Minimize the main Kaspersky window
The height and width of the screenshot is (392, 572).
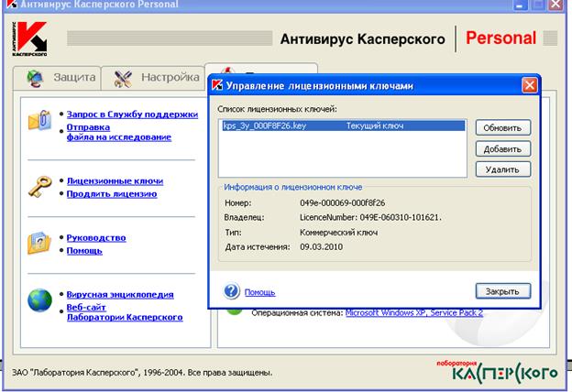520,5
